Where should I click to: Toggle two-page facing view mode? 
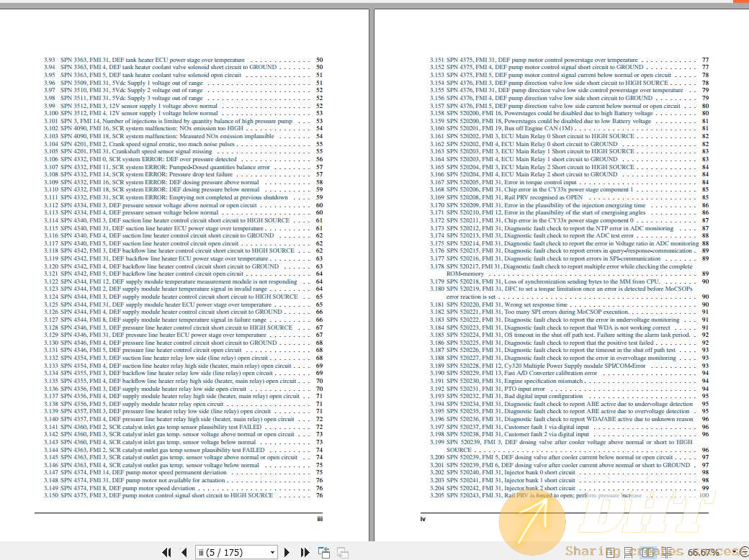(647, 552)
